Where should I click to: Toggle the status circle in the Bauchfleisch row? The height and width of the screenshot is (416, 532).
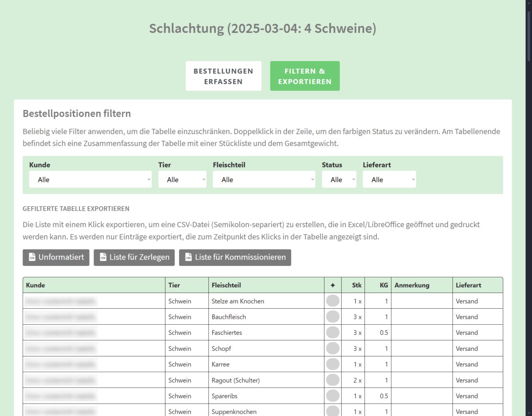pos(332,317)
